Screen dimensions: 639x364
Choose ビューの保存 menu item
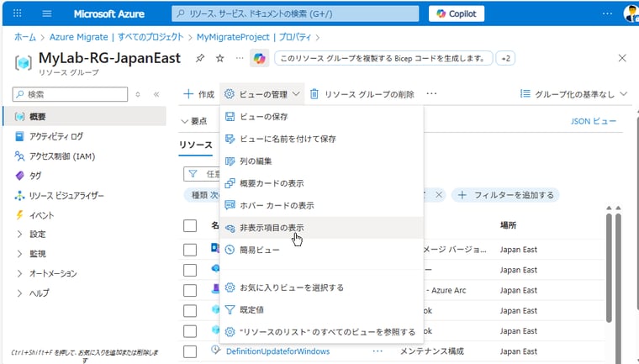pyautogui.click(x=321, y=117)
